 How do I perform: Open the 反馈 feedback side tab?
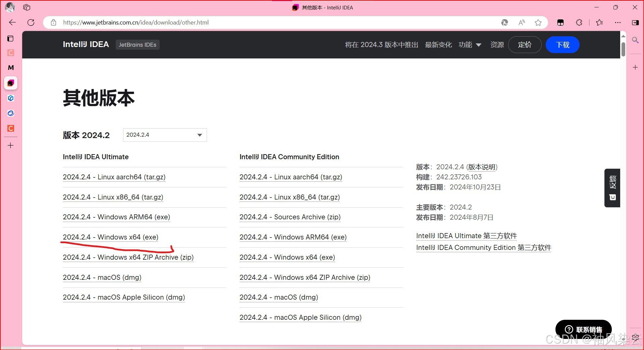pos(612,188)
